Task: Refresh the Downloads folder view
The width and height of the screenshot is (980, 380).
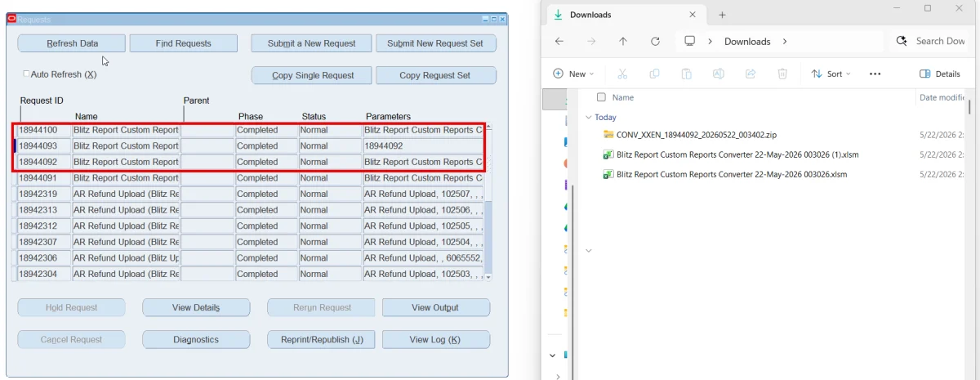Action: [x=655, y=41]
